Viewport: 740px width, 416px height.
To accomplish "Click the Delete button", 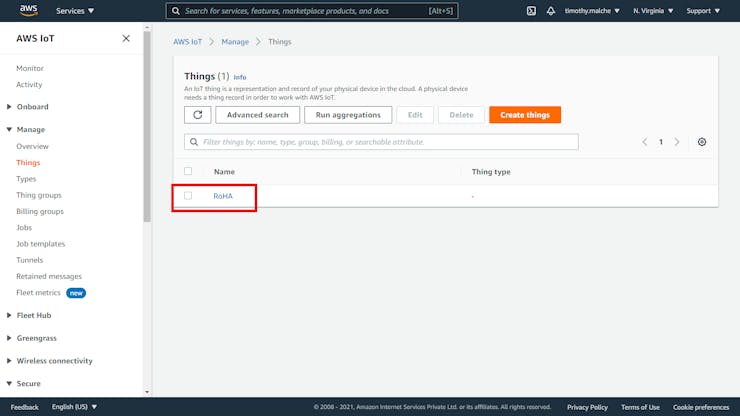I will pos(461,115).
